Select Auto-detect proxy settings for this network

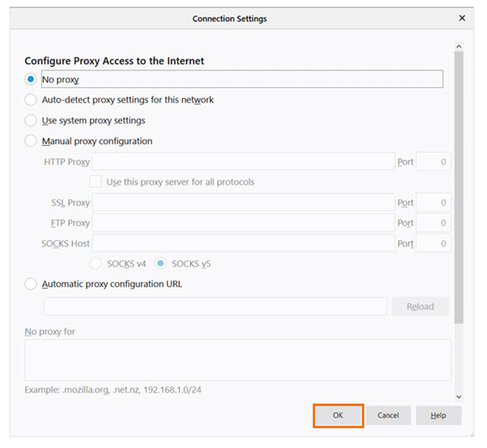click(x=30, y=99)
